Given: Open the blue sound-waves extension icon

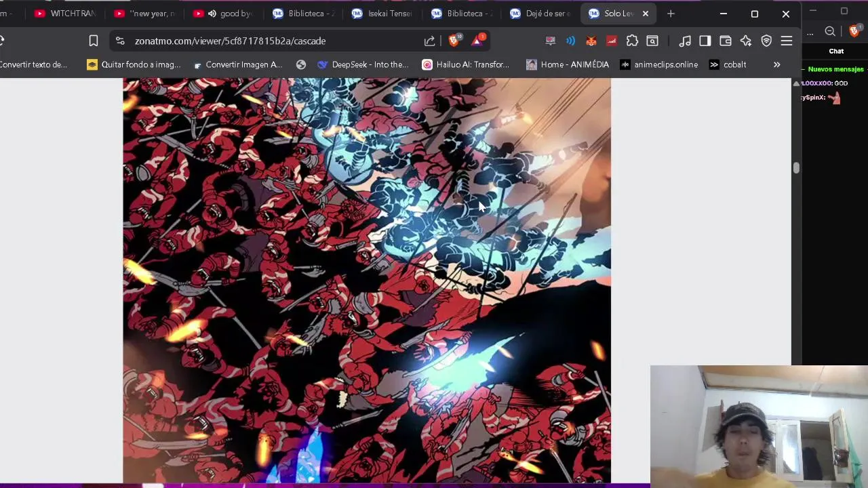Looking at the screenshot, I should 570,41.
